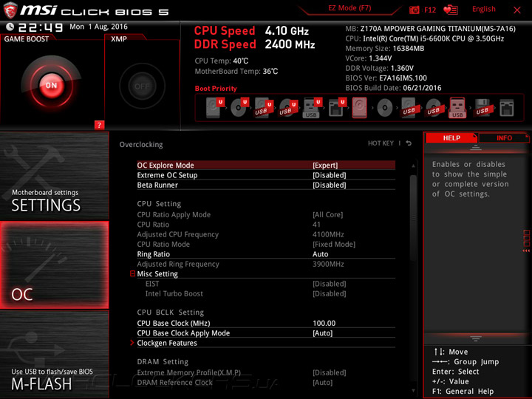The height and width of the screenshot is (399, 532).
Task: Open the OC overclocking section
Action: coord(54,265)
